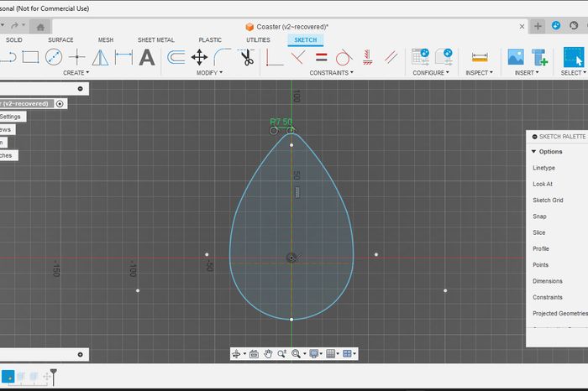Collapse the Options section in Sketch Palette
Screen dimensions: 588x391
click(x=533, y=152)
